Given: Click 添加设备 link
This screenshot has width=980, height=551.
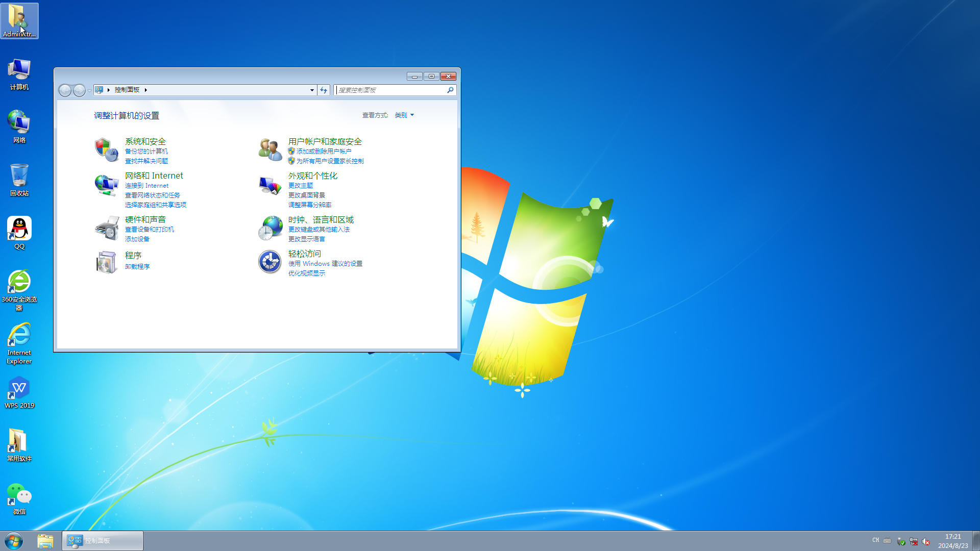Looking at the screenshot, I should (137, 239).
